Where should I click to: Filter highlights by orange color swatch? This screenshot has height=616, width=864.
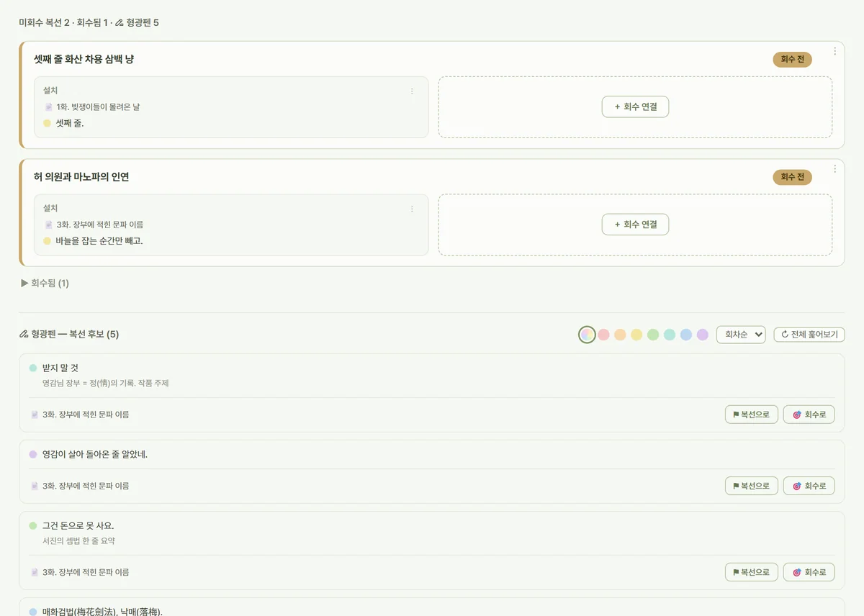click(x=620, y=335)
